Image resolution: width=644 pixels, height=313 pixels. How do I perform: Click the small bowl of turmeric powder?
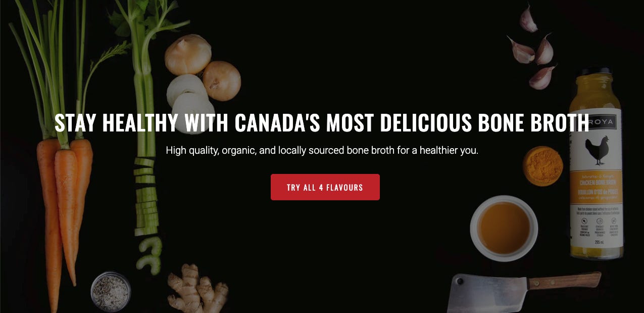coord(543,166)
